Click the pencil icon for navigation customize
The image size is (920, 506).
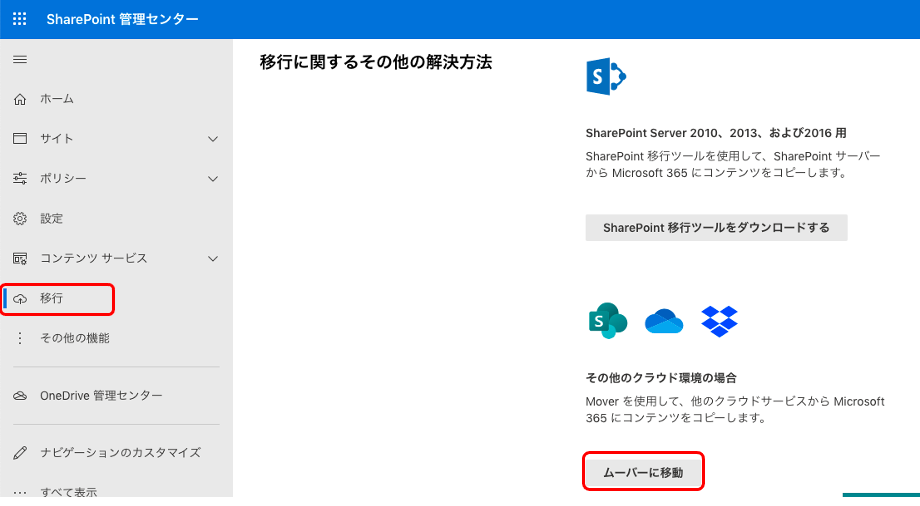tap(20, 453)
